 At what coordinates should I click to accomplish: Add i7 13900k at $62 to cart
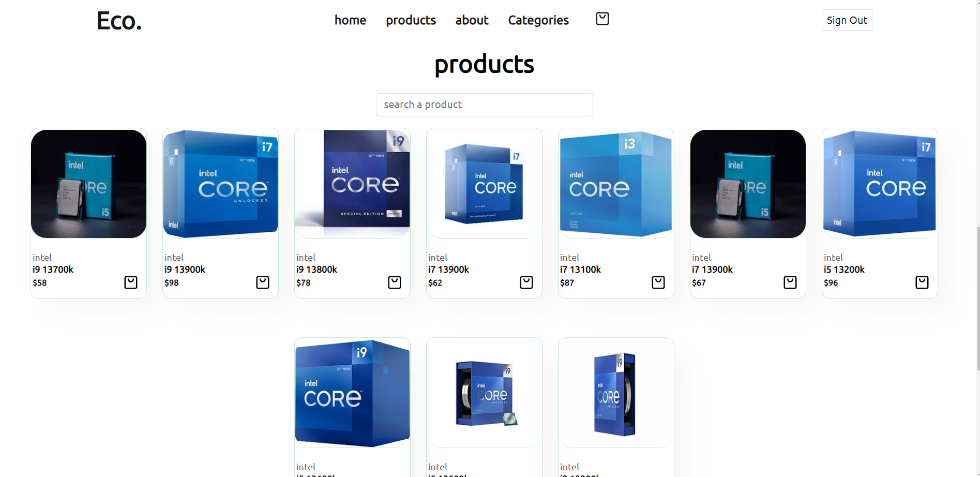pos(526,282)
